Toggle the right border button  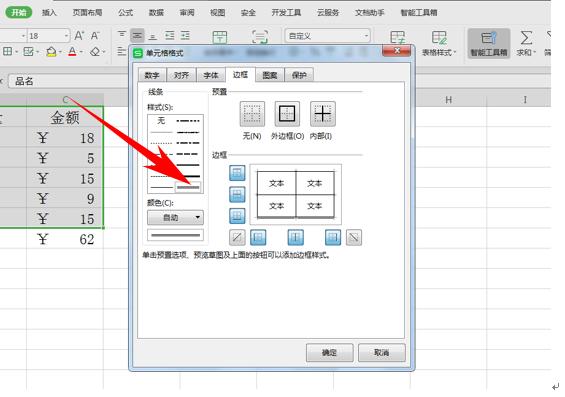click(333, 237)
